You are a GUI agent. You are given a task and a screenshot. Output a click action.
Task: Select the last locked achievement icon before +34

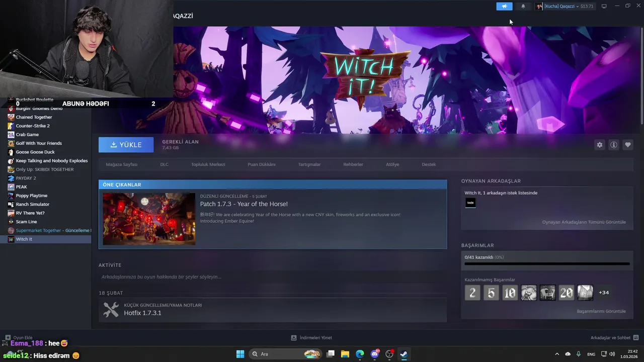[585, 293]
